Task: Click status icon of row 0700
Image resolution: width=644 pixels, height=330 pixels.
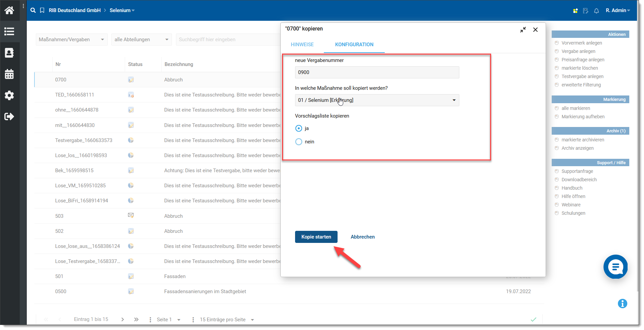Action: coord(131,80)
